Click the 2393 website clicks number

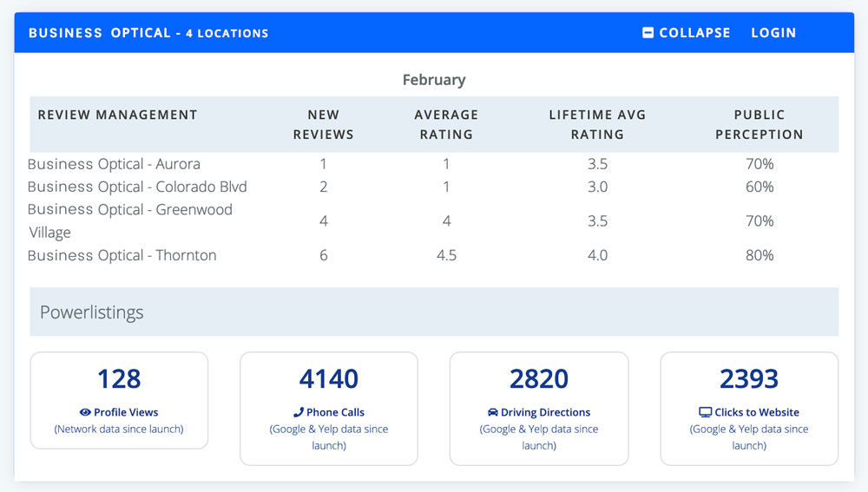tap(749, 379)
